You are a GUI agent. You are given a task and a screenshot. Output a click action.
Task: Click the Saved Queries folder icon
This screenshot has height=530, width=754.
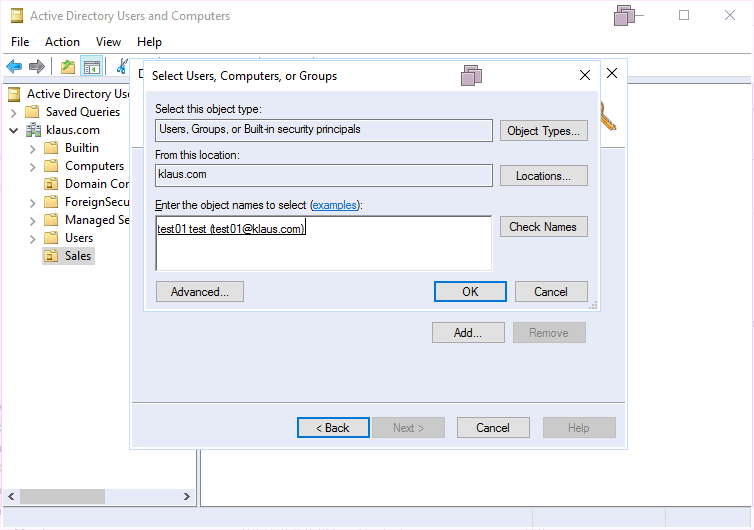pos(32,112)
